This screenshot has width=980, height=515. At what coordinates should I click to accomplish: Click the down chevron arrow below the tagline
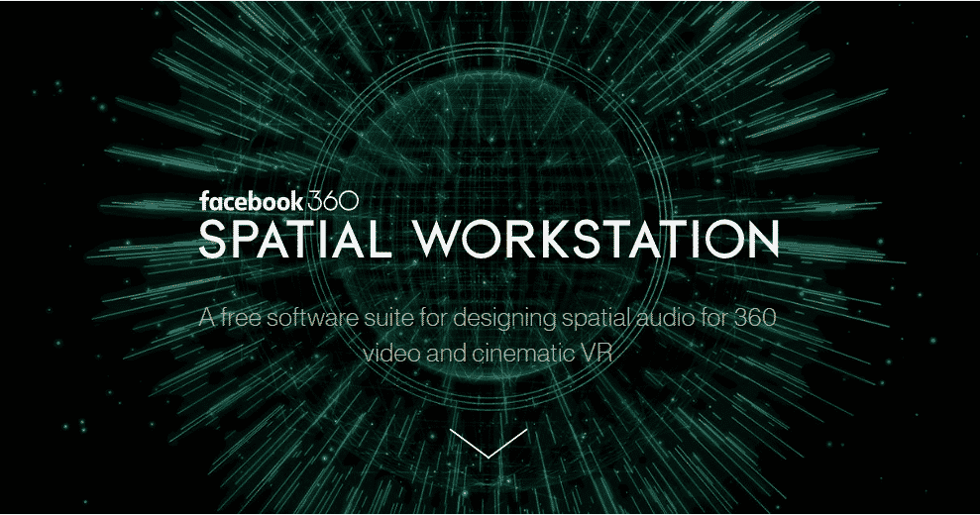[x=489, y=443]
